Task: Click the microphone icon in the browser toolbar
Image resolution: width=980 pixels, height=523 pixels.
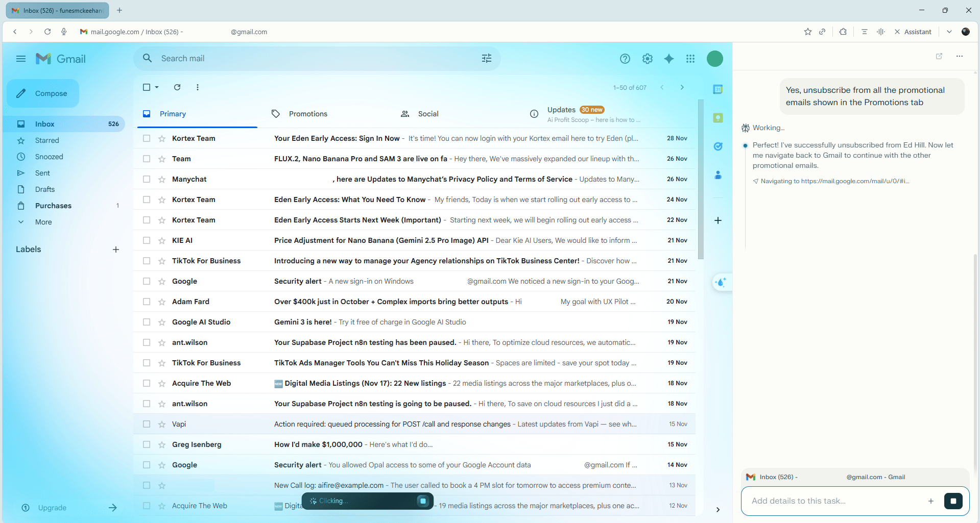Action: (64, 31)
